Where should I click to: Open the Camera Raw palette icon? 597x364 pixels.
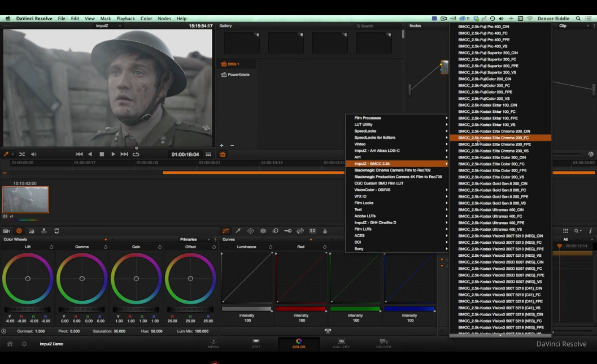click(x=6, y=231)
